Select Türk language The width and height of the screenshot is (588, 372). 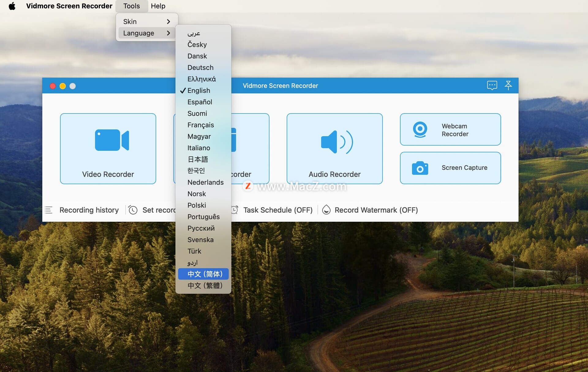point(203,251)
